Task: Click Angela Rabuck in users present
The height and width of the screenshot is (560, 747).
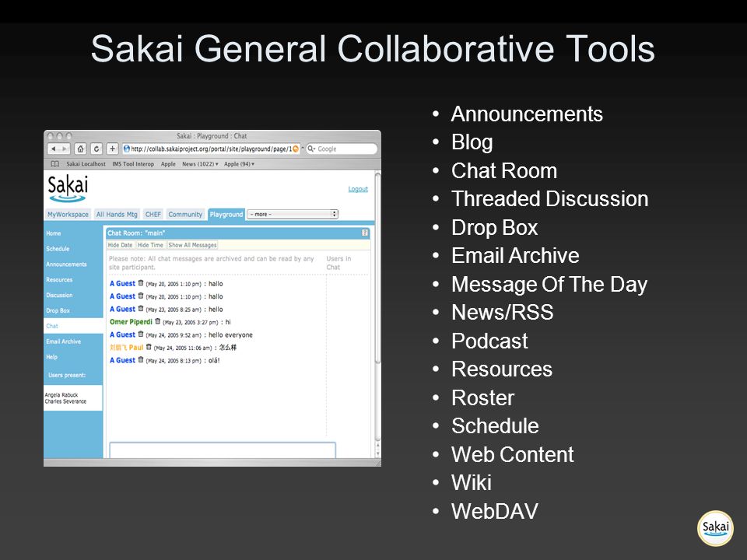Action: pyautogui.click(x=61, y=395)
